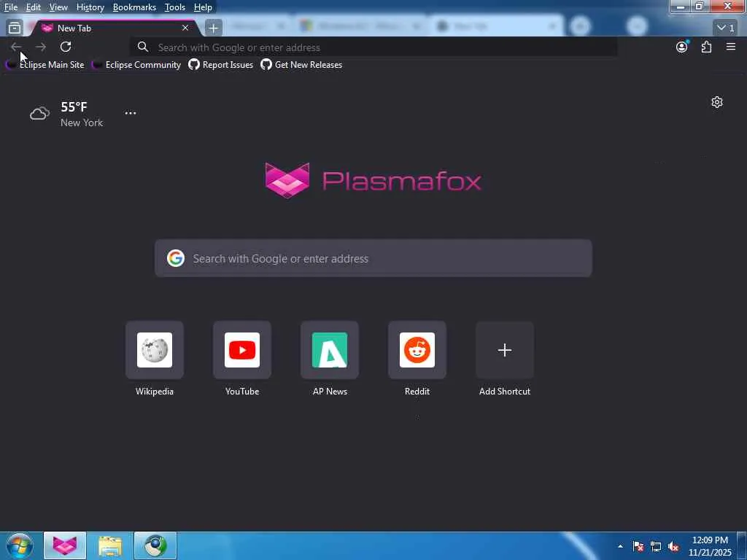The width and height of the screenshot is (747, 560).
Task: Open the weather widget options menu
Action: (x=130, y=113)
